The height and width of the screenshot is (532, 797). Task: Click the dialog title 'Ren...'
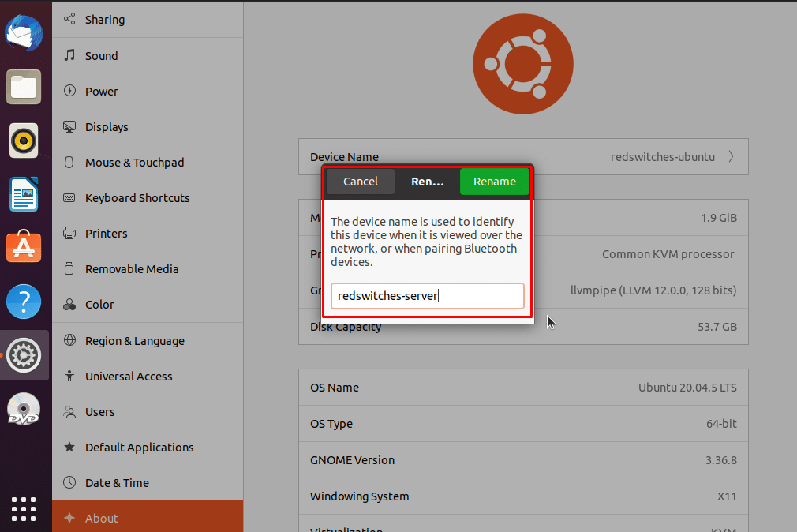pyautogui.click(x=428, y=182)
